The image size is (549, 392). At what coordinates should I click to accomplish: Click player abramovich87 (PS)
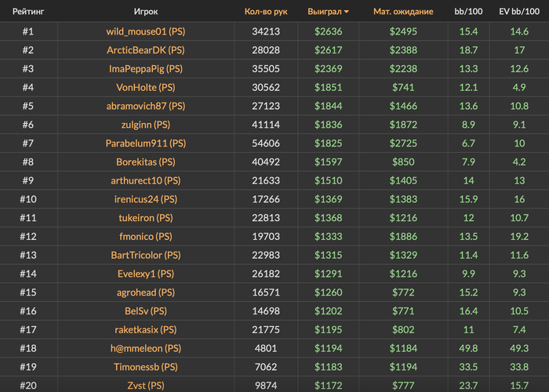(x=145, y=106)
